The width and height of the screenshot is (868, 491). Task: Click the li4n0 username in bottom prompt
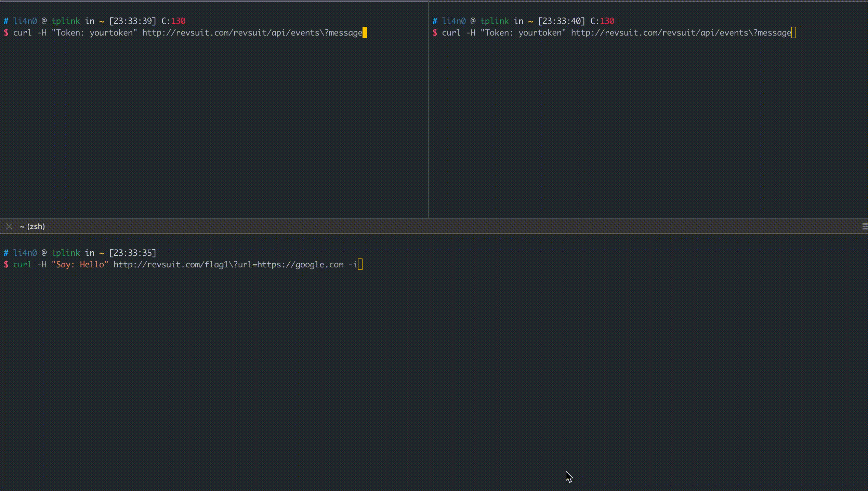pos(25,253)
